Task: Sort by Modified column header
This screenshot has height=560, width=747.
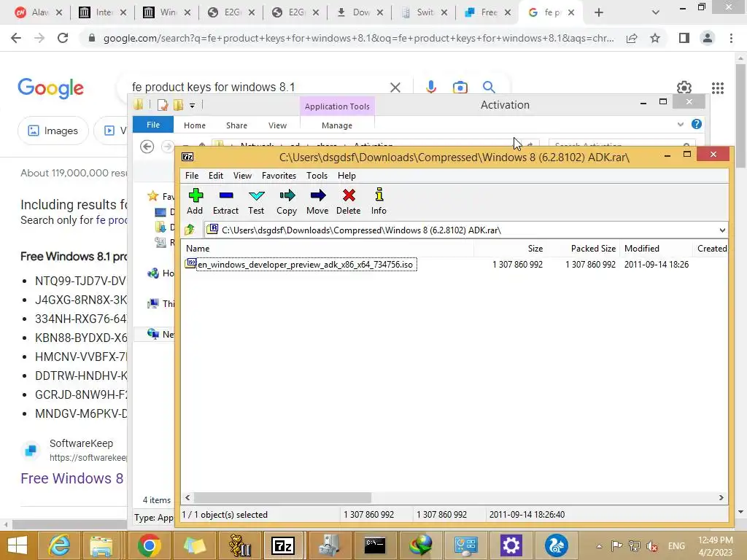Action: [x=642, y=249]
